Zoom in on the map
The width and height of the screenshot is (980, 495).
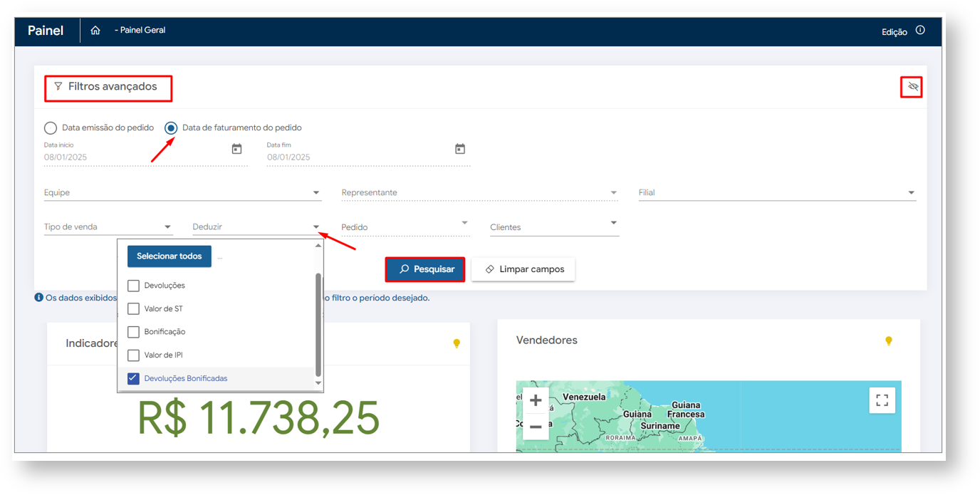coord(536,401)
